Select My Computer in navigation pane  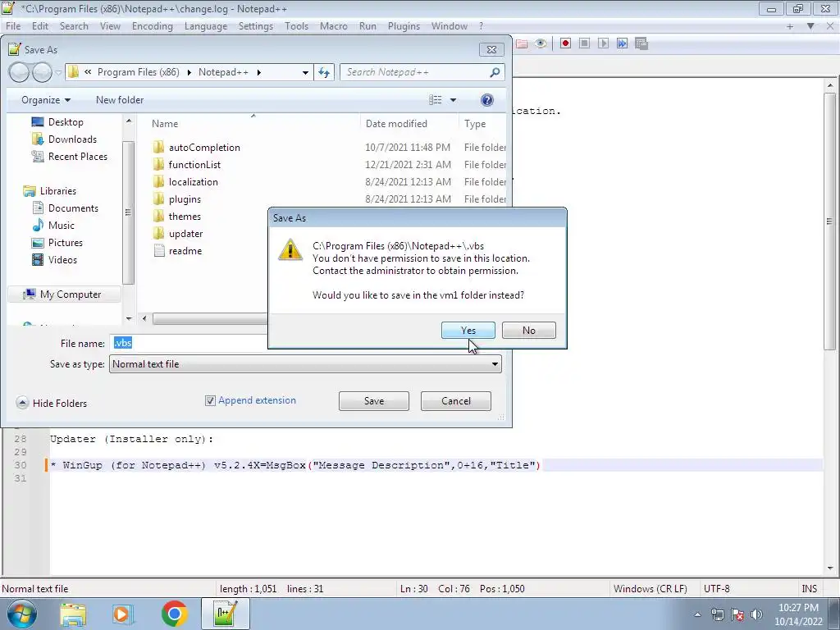(x=65, y=294)
